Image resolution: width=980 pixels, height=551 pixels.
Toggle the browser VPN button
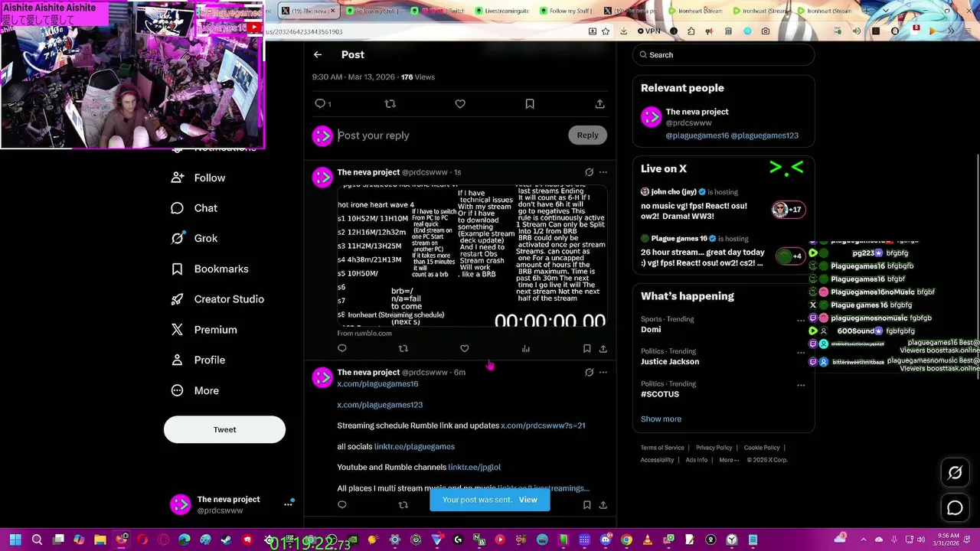[648, 31]
